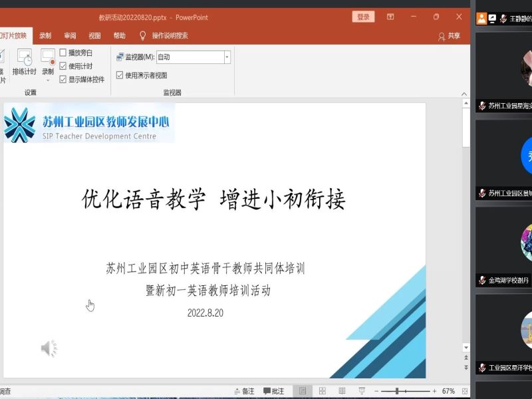Start the slide show from the status bar

[x=362, y=391]
